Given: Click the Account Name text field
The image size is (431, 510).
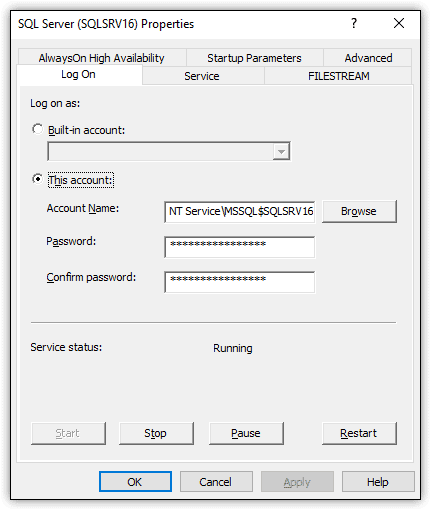Looking at the screenshot, I should pos(239,212).
